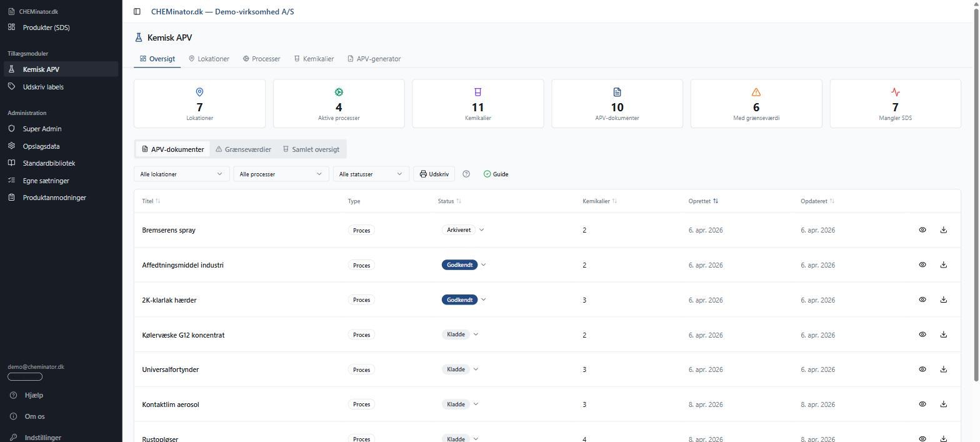This screenshot has width=980, height=442.
Task: Download the Kontaktlim aerosol document
Action: click(944, 404)
